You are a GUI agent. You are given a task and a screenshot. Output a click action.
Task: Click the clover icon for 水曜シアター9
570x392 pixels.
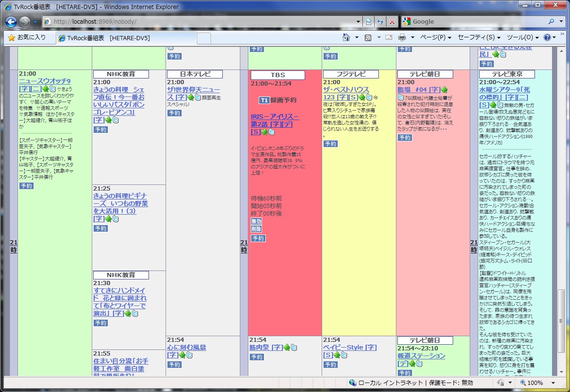pyautogui.click(x=493, y=105)
